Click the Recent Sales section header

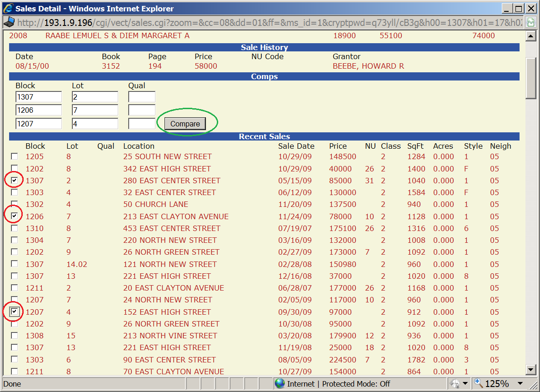[x=264, y=136]
